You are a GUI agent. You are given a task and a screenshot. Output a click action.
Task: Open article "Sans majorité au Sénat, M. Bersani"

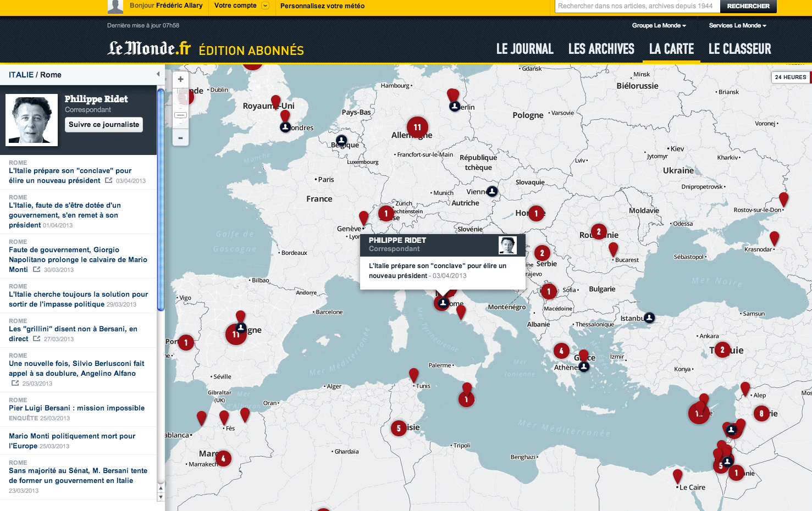click(x=78, y=475)
